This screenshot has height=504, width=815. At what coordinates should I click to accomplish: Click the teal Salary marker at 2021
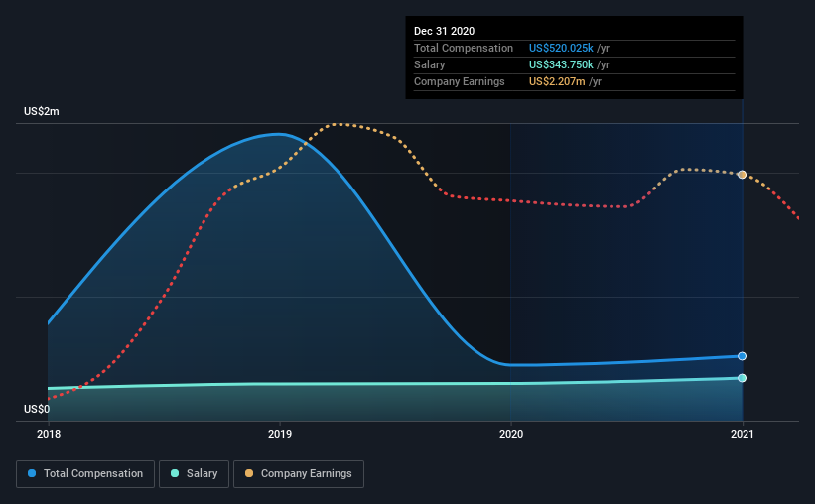point(742,378)
